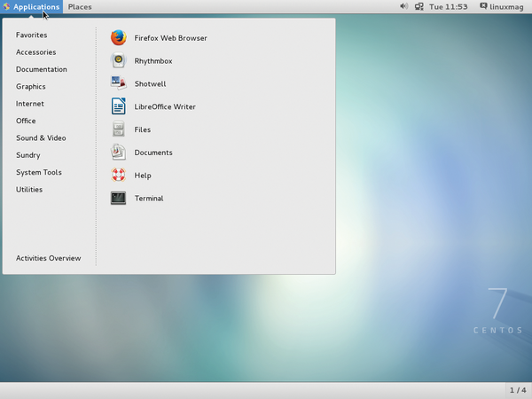The width and height of the screenshot is (532, 399).
Task: Launch Shotwell from its text label
Action: point(151,84)
